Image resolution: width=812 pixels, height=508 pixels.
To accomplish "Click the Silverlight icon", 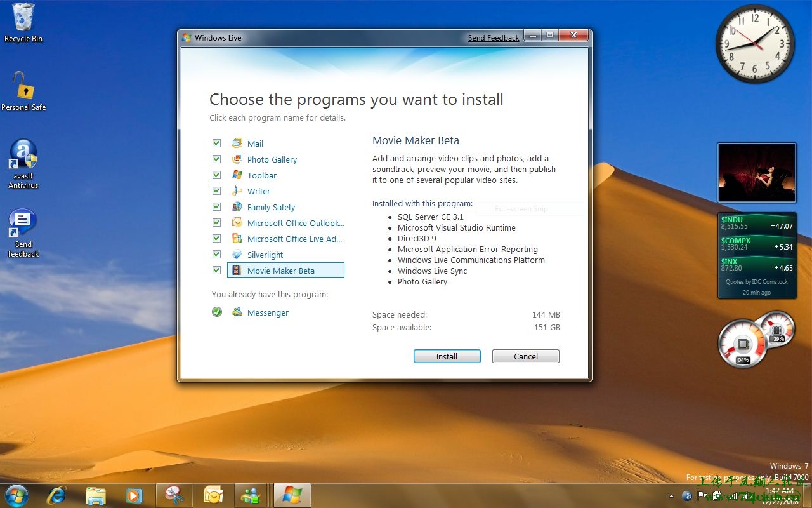I will 237,254.
